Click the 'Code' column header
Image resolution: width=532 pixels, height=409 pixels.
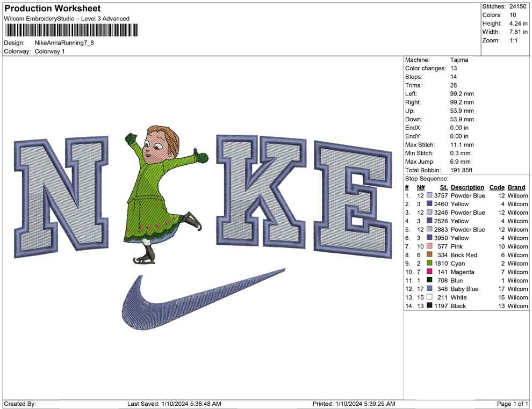click(x=497, y=187)
